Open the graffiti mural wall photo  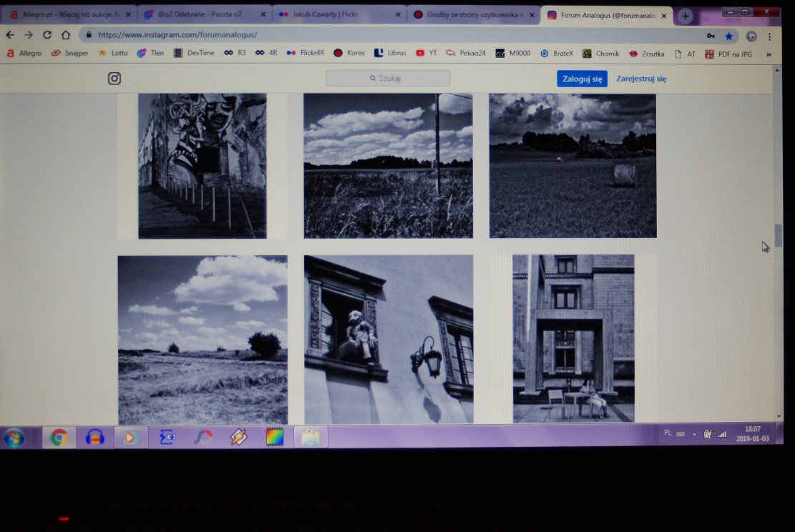(203, 165)
